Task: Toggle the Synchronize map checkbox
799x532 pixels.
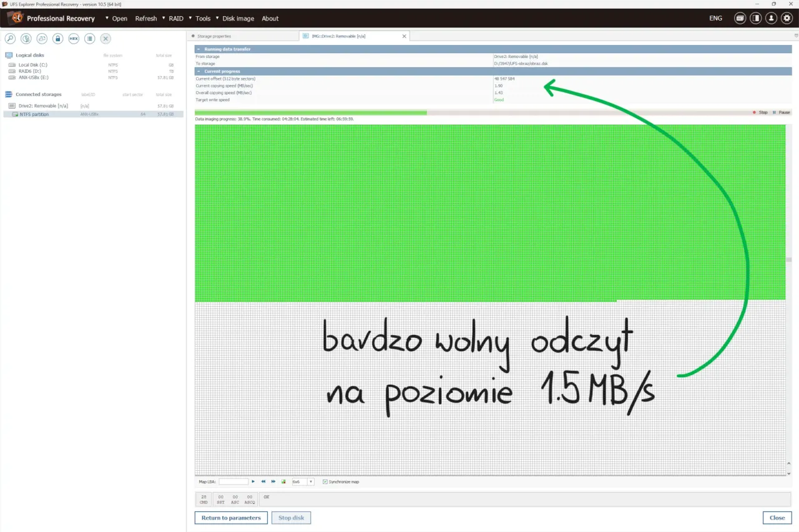Action: click(325, 481)
